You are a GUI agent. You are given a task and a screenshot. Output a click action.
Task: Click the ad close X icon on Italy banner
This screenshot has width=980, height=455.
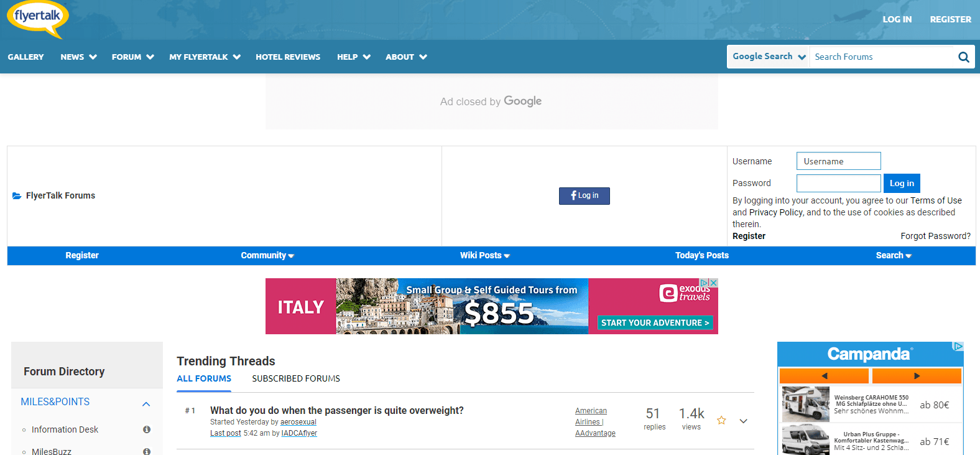[714, 283]
